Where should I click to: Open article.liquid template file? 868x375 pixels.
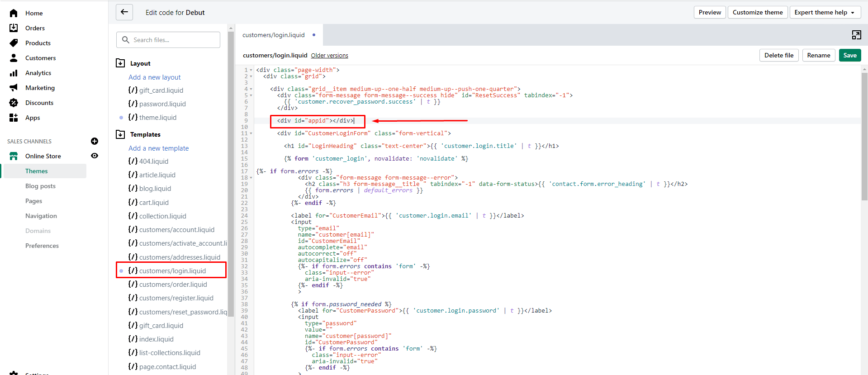click(152, 175)
